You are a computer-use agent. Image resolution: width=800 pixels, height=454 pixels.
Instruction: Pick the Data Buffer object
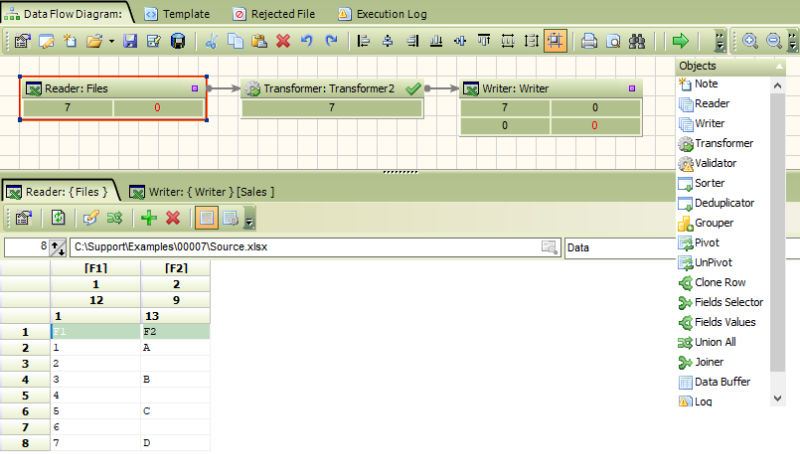click(715, 382)
